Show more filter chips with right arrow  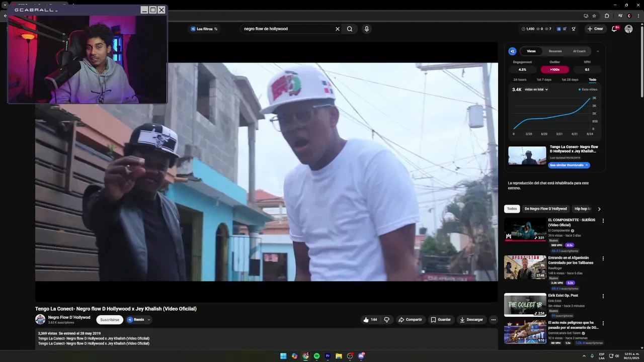[599, 209]
